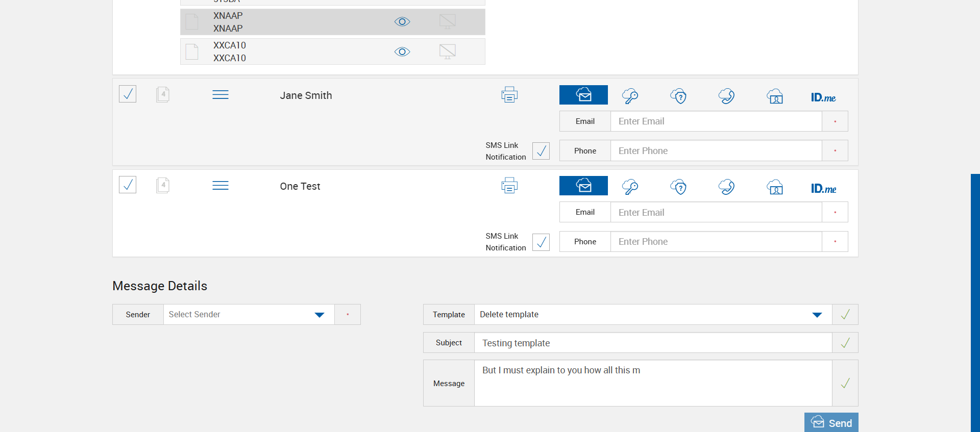
Task: Select email authentication icon for Jane Smith
Action: click(x=583, y=95)
